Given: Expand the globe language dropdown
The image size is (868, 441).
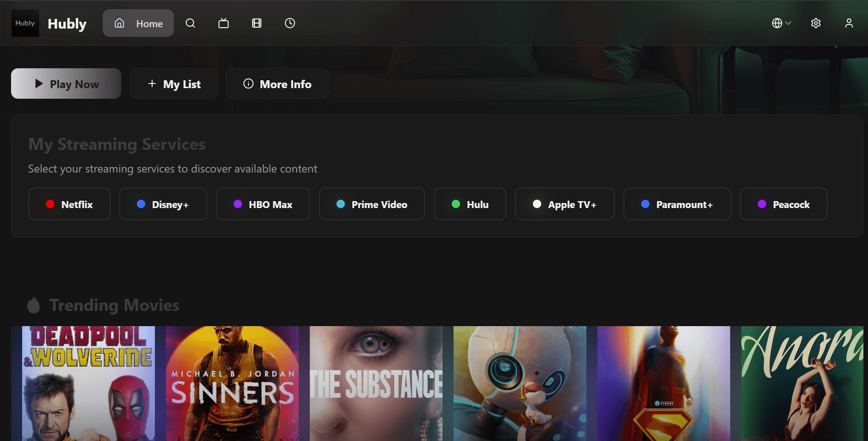Looking at the screenshot, I should tap(781, 23).
